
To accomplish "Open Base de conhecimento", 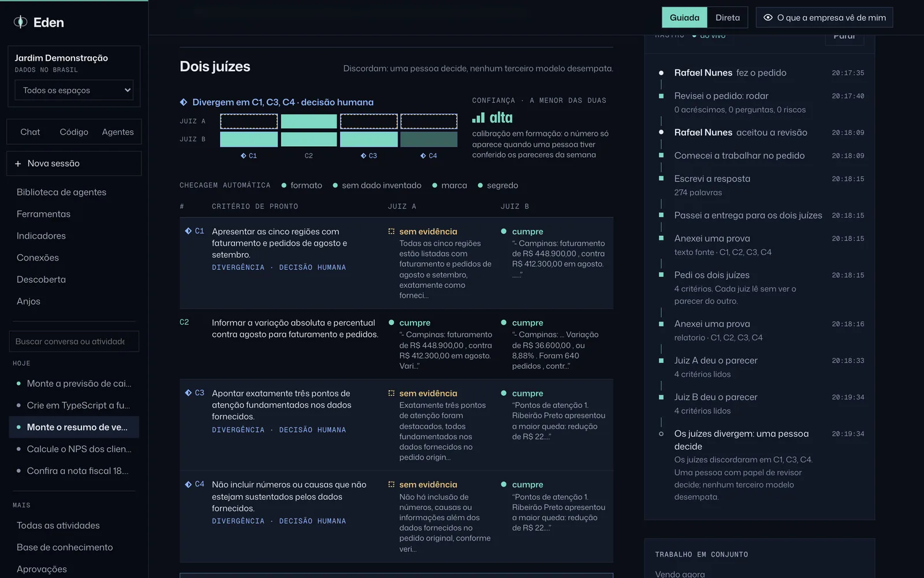I will [x=65, y=547].
